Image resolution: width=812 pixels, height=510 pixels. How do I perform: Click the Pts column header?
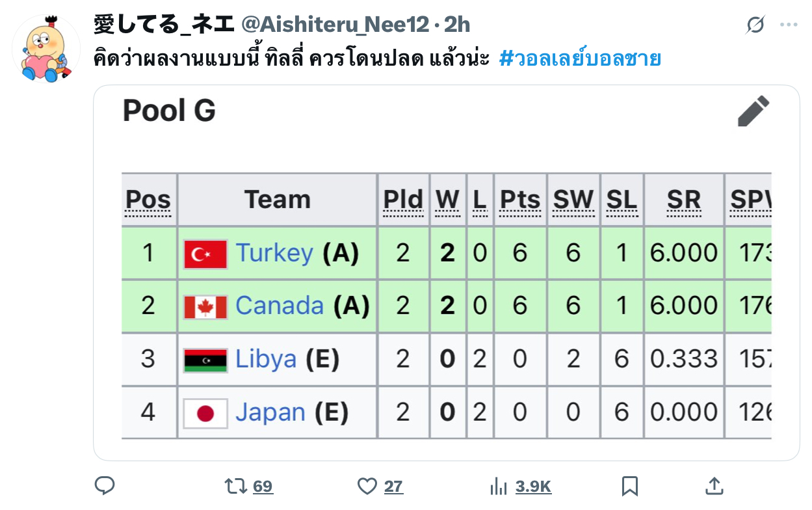[x=520, y=200]
